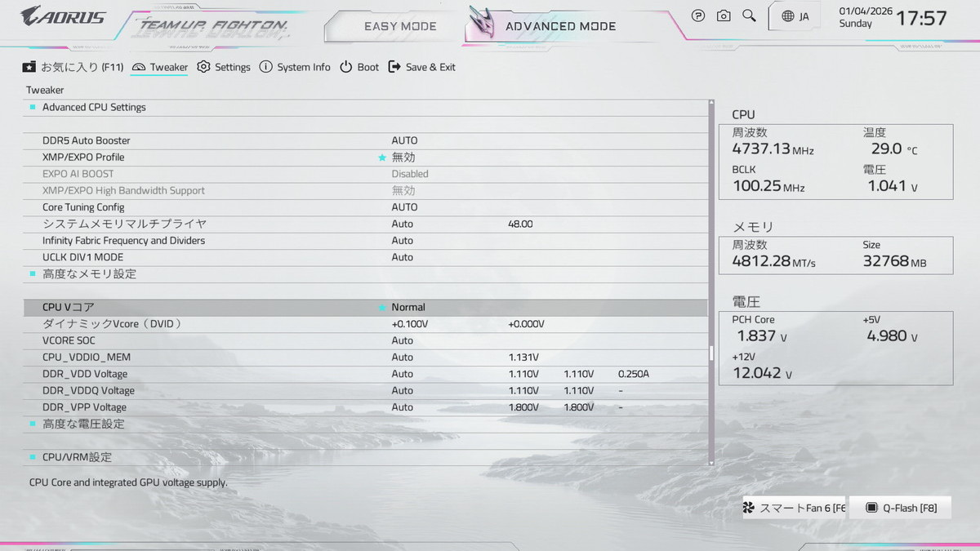Viewport: 980px width, 551px height.
Task: Switch to the Settings tab
Action: pos(224,67)
